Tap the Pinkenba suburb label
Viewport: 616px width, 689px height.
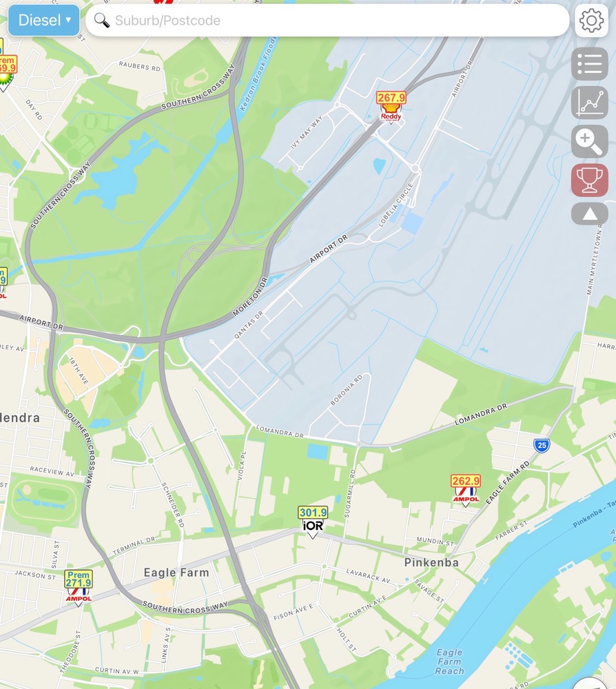point(431,562)
